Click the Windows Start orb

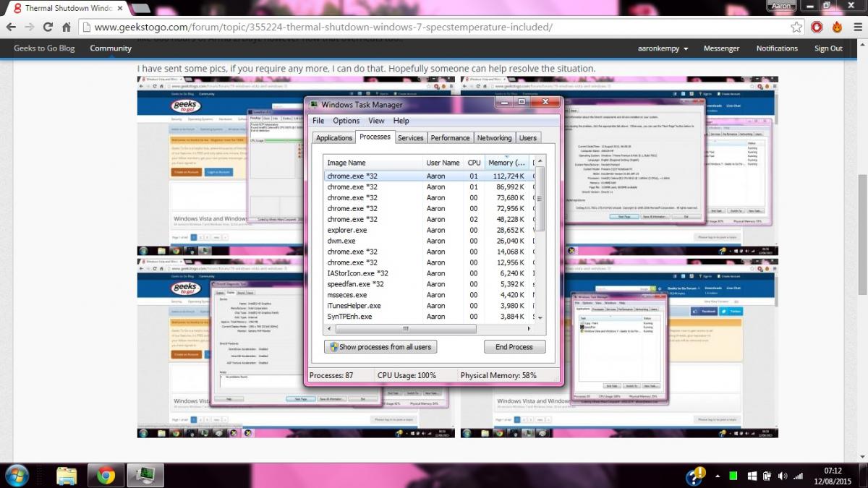coord(17,475)
